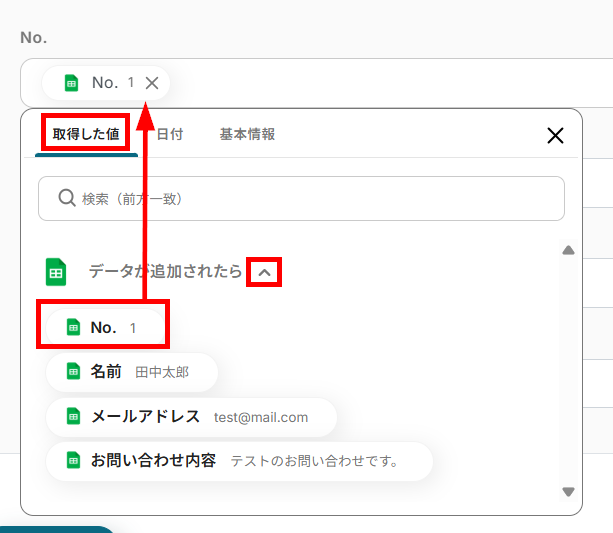Click the sheets icon in the No. field chip

coord(71,83)
